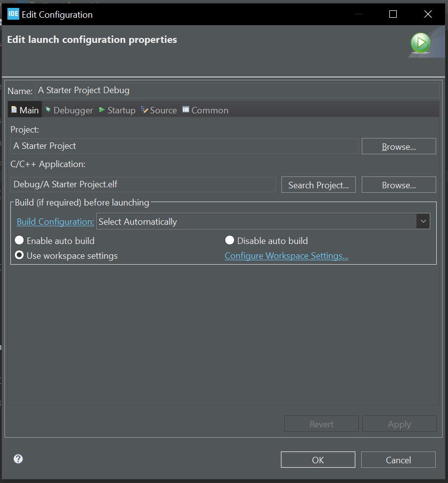Image resolution: width=448 pixels, height=483 pixels.
Task: Expand the Build Configuration dropdown
Action: 423,221
